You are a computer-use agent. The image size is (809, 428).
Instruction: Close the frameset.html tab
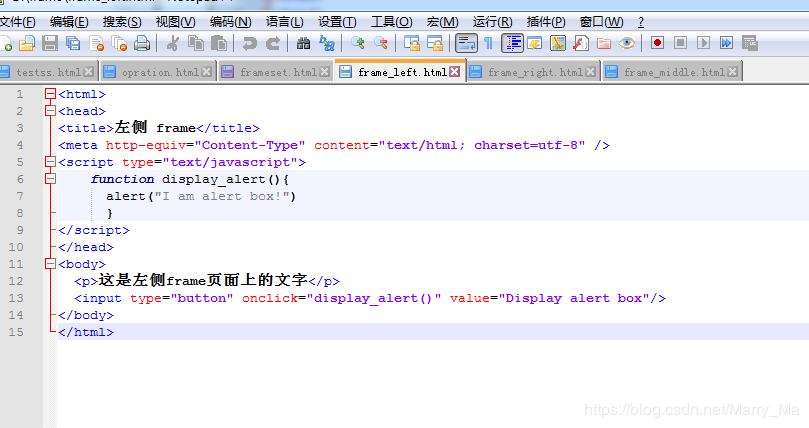[325, 72]
